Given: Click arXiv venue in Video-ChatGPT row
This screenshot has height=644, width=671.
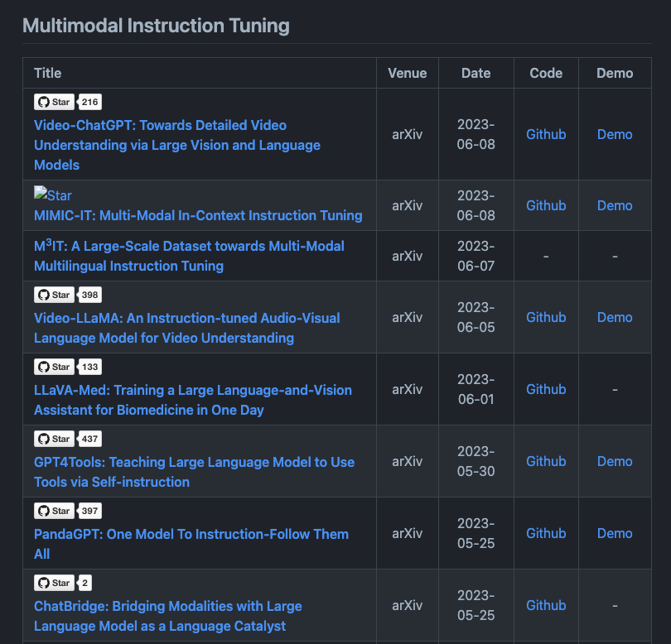Looking at the screenshot, I should coord(408,134).
